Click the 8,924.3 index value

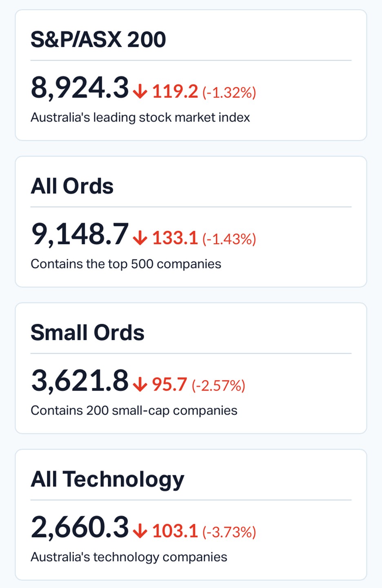[80, 88]
